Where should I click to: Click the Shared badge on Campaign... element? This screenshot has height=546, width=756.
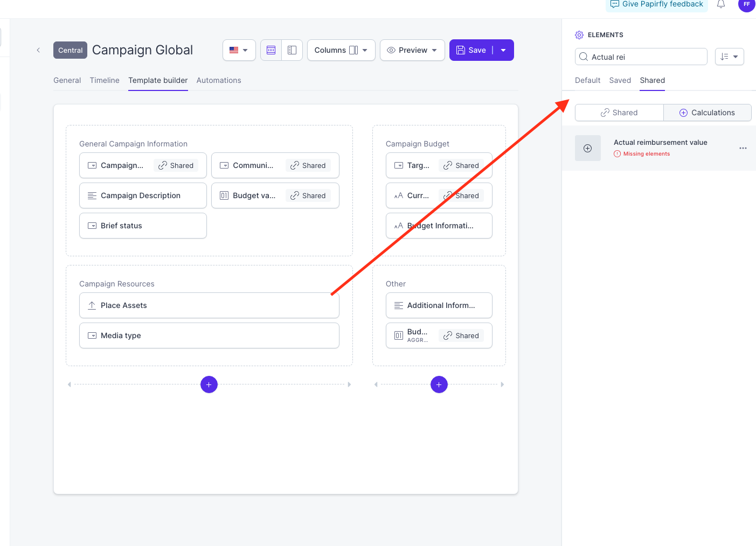pyautogui.click(x=176, y=165)
